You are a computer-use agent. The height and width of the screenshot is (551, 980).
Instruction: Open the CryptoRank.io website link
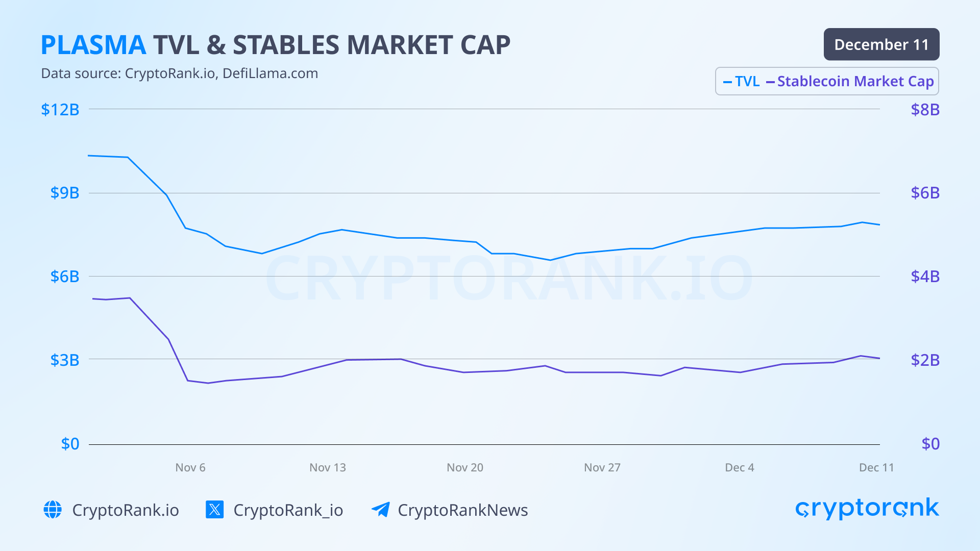click(126, 510)
